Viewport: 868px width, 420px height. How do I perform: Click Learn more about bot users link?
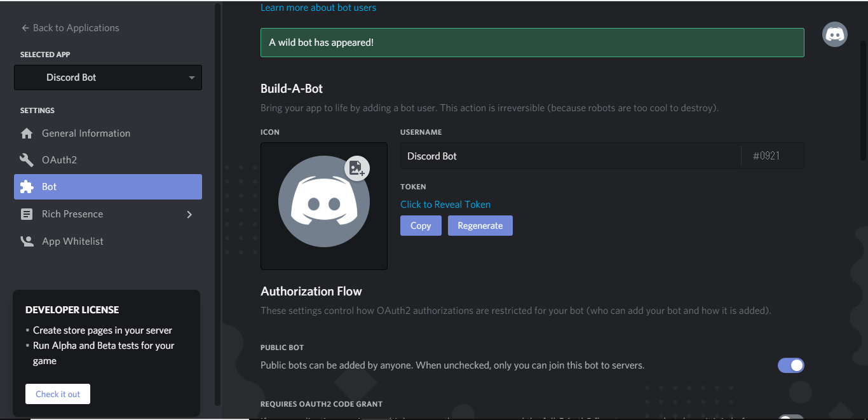[x=318, y=8]
